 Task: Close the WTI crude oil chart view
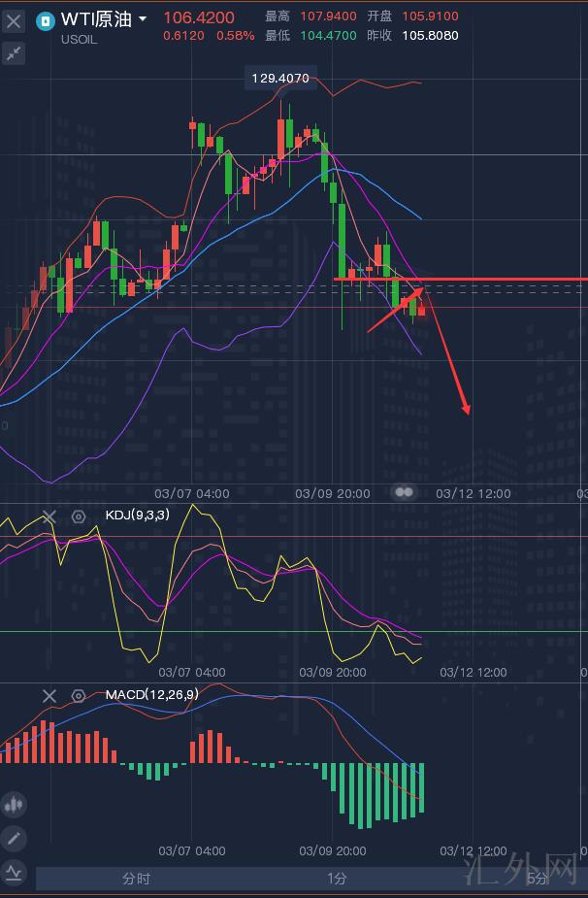[14, 21]
